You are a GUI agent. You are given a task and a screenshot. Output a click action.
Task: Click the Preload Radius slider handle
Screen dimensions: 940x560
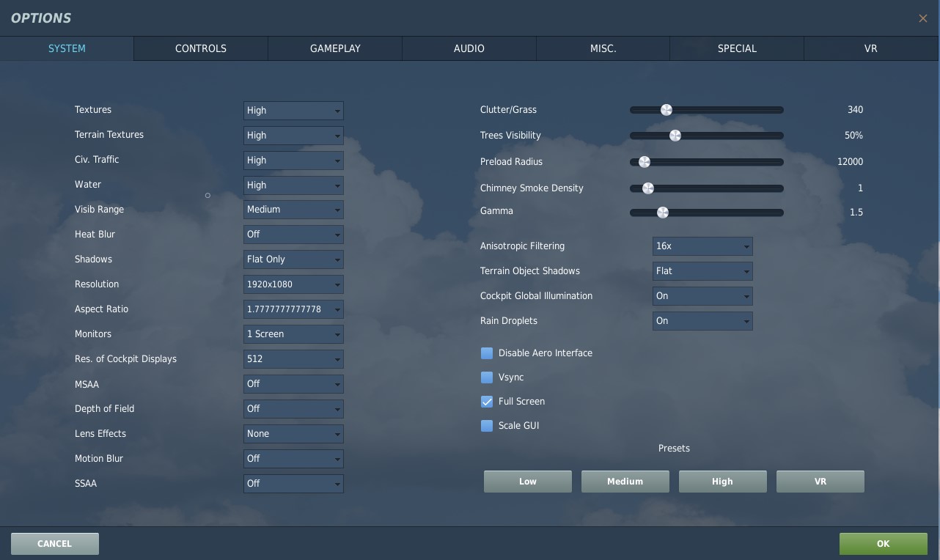(x=645, y=162)
